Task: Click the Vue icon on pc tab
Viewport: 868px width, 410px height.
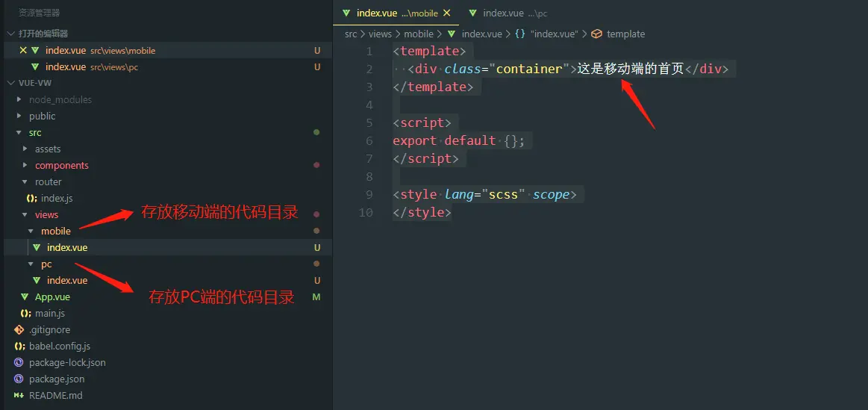Action: click(x=472, y=13)
